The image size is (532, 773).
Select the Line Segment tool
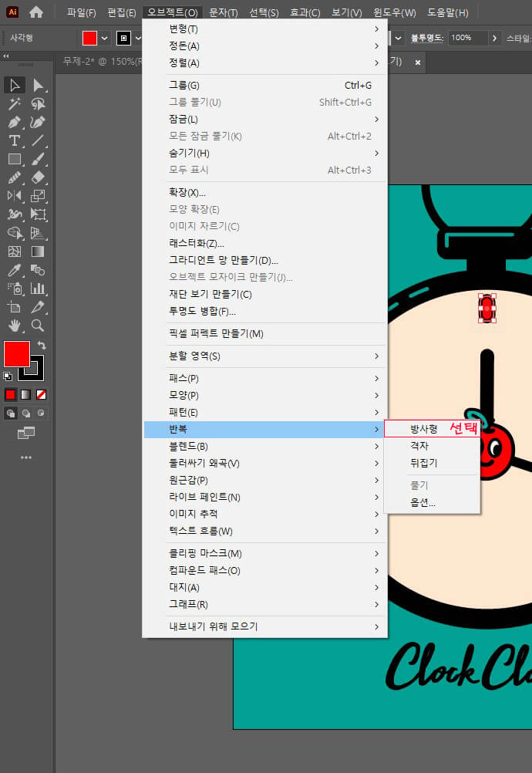point(38,140)
